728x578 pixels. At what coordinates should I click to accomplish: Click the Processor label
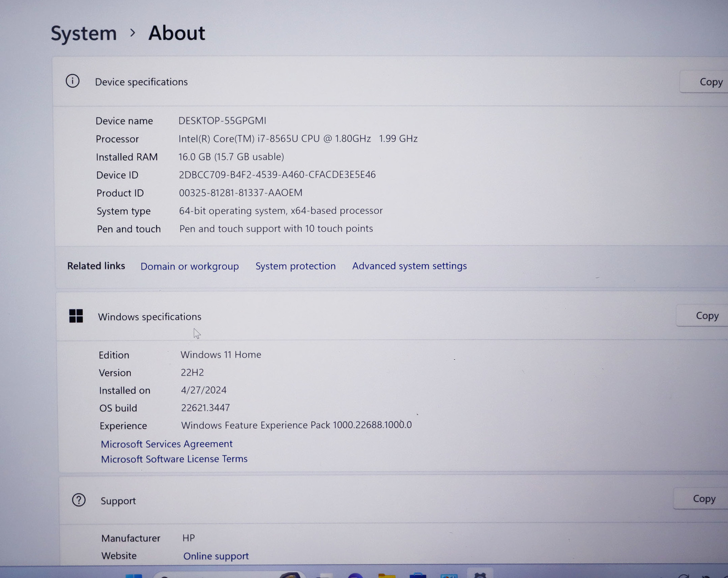pyautogui.click(x=117, y=139)
